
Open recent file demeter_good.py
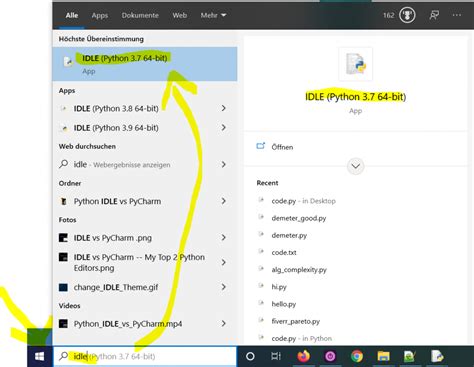pyautogui.click(x=299, y=218)
